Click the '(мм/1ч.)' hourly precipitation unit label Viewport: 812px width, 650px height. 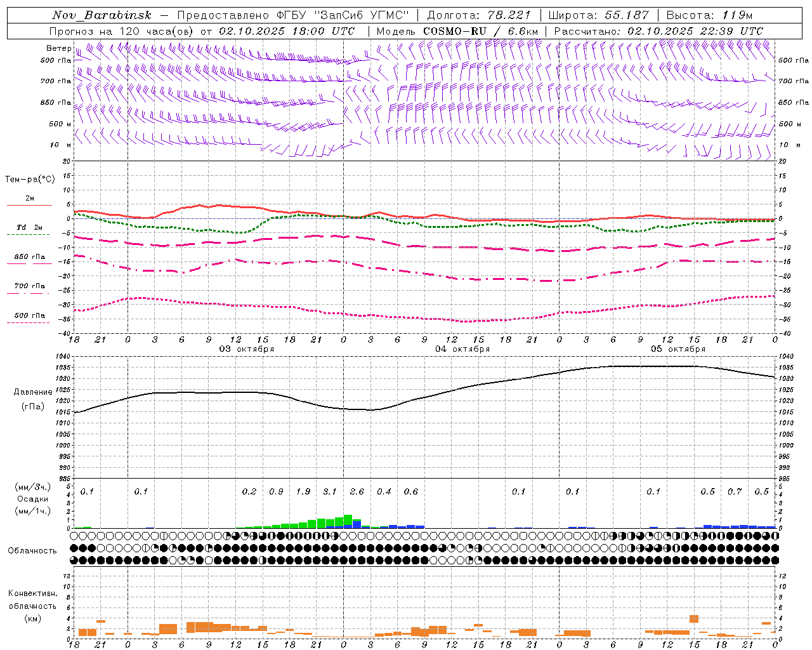pos(32,510)
